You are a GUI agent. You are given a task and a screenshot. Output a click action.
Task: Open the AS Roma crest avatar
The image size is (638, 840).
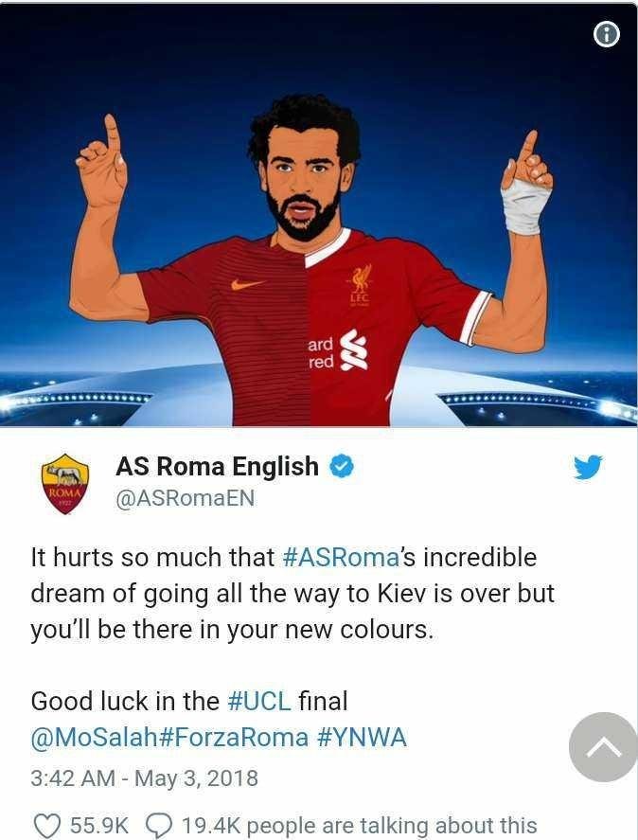point(64,484)
